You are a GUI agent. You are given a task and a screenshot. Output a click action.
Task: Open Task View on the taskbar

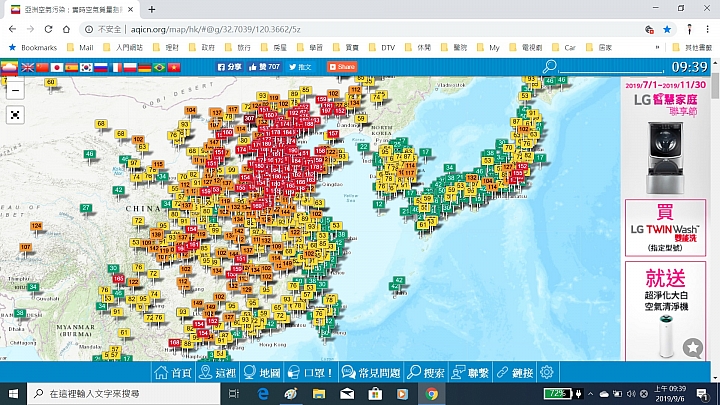click(234, 394)
